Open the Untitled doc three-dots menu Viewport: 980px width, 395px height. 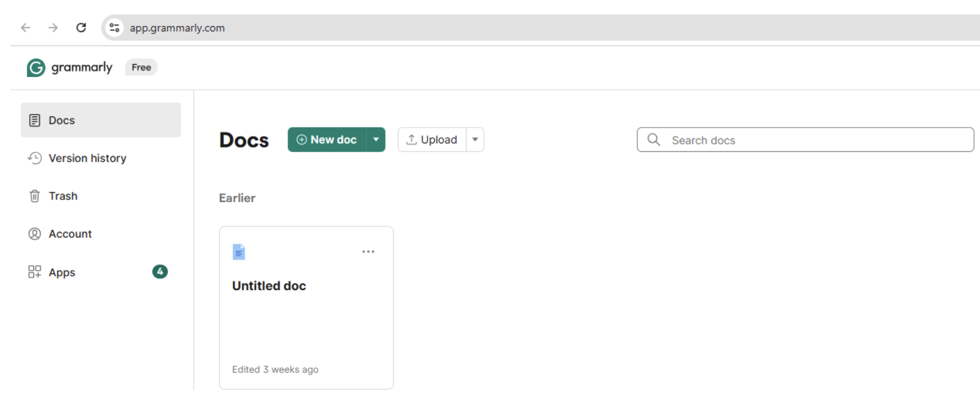[x=368, y=252]
